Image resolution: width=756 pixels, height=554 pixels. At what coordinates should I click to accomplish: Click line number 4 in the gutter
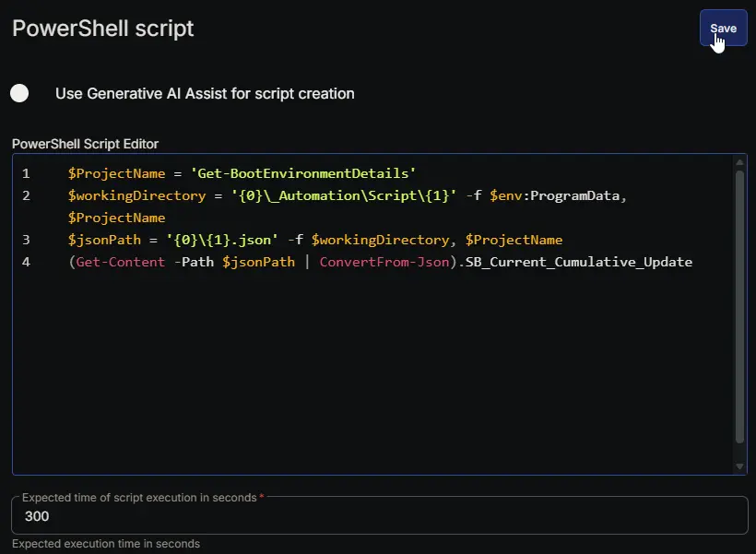click(26, 262)
